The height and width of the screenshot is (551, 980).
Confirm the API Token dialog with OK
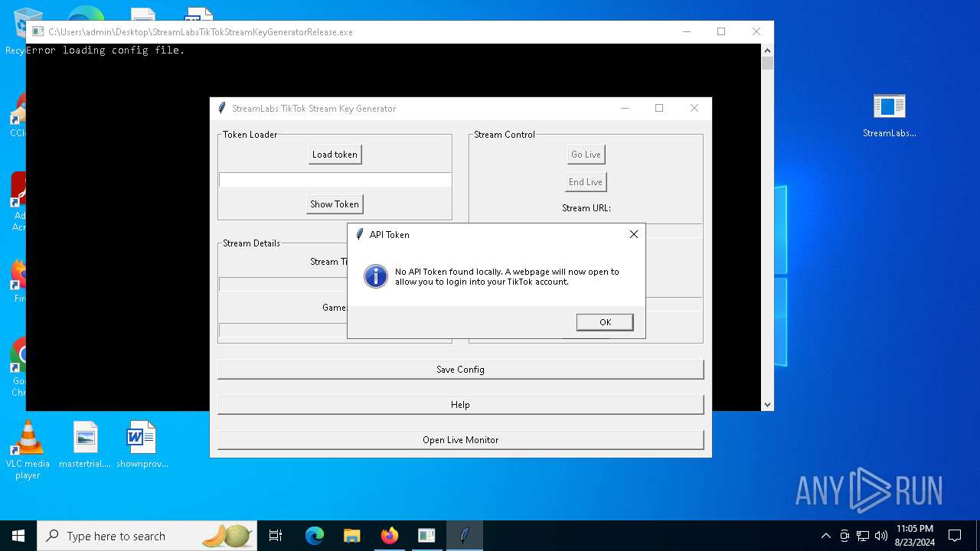click(605, 322)
